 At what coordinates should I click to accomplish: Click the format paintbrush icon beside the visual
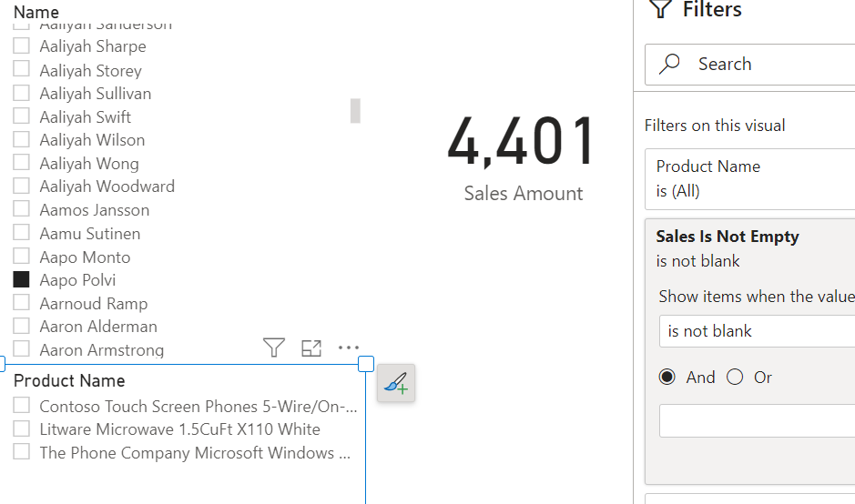pos(396,384)
